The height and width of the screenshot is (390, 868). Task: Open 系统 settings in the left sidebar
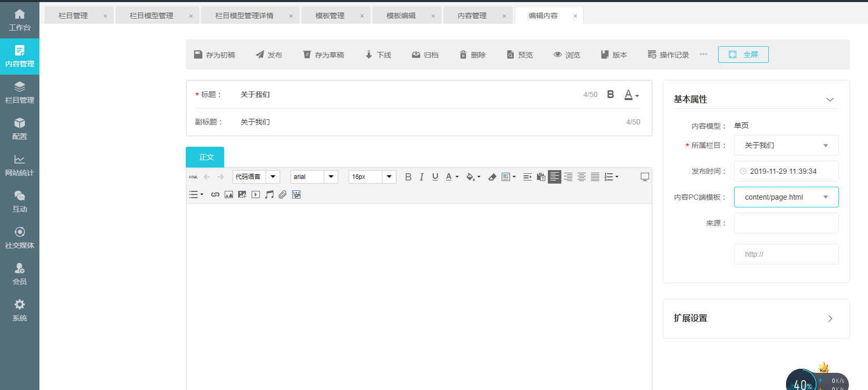(x=20, y=311)
